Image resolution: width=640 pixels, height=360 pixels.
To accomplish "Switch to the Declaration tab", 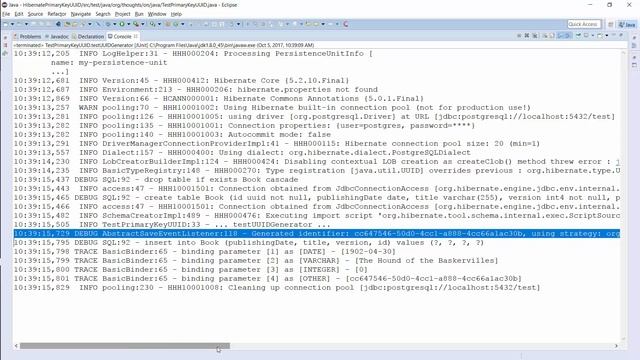I will tap(88, 36).
